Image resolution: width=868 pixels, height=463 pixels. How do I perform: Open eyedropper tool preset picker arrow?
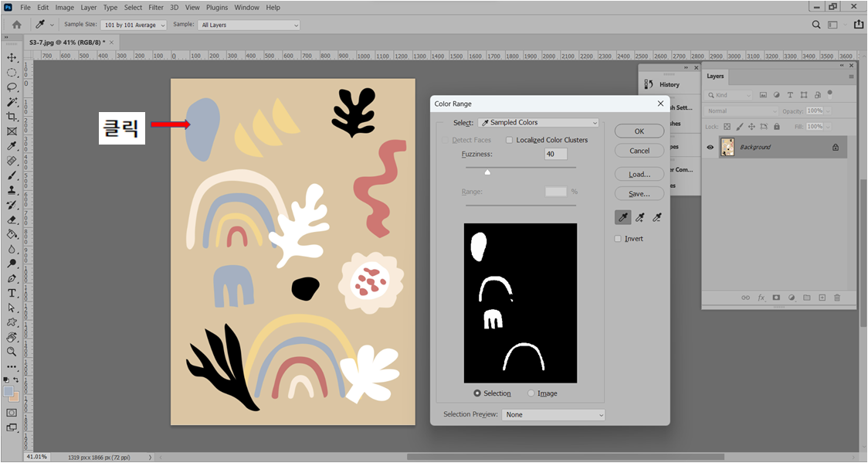(x=52, y=25)
